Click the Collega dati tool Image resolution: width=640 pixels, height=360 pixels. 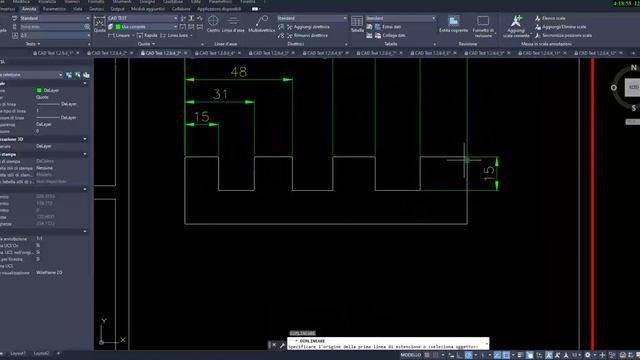(390, 36)
